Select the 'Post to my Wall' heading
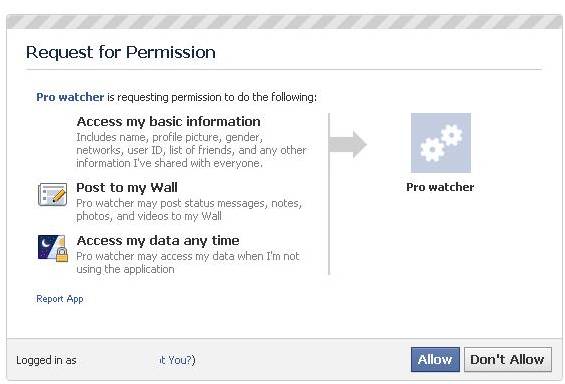Screen dimensions: 565x384 127,187
